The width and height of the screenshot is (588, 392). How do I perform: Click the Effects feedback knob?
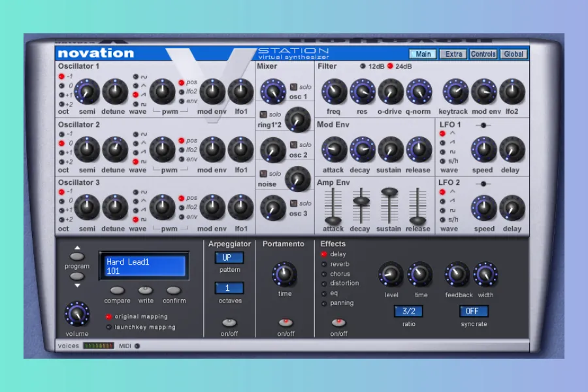coord(457,274)
